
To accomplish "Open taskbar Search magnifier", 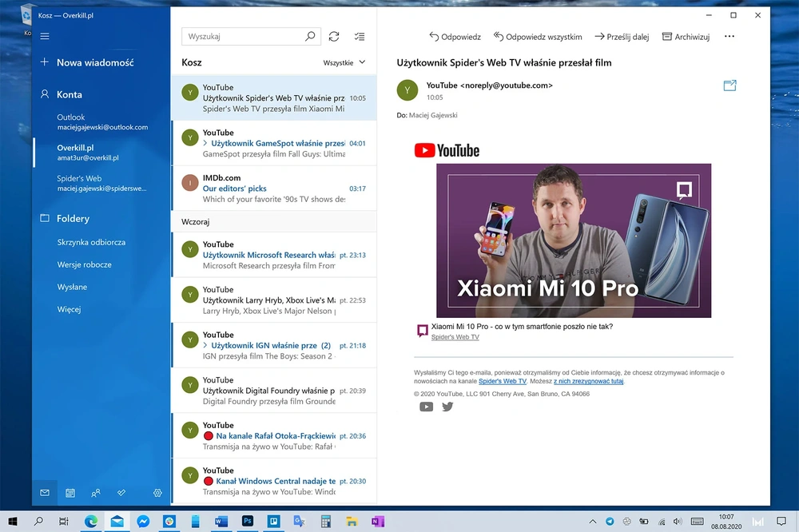I will (38, 522).
